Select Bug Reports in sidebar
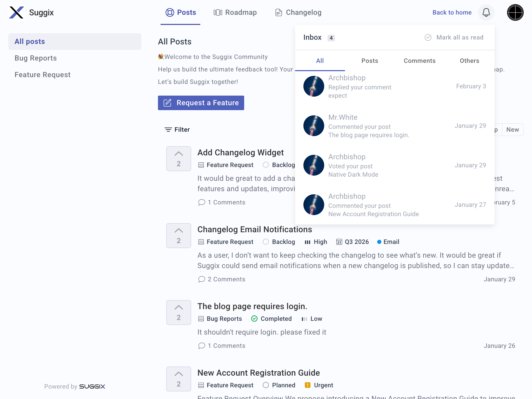This screenshot has width=532, height=399. coord(36,58)
